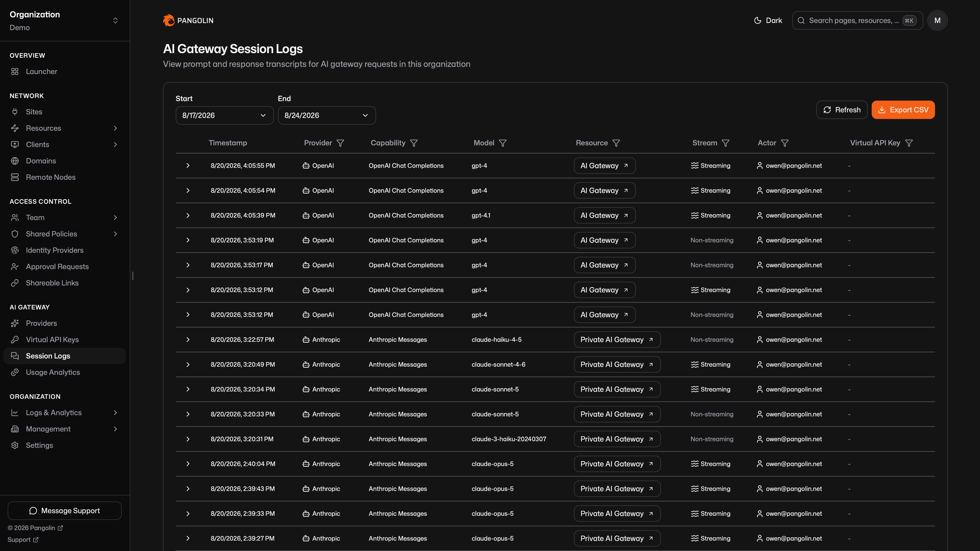Filter logs by Actor column

pyautogui.click(x=785, y=143)
